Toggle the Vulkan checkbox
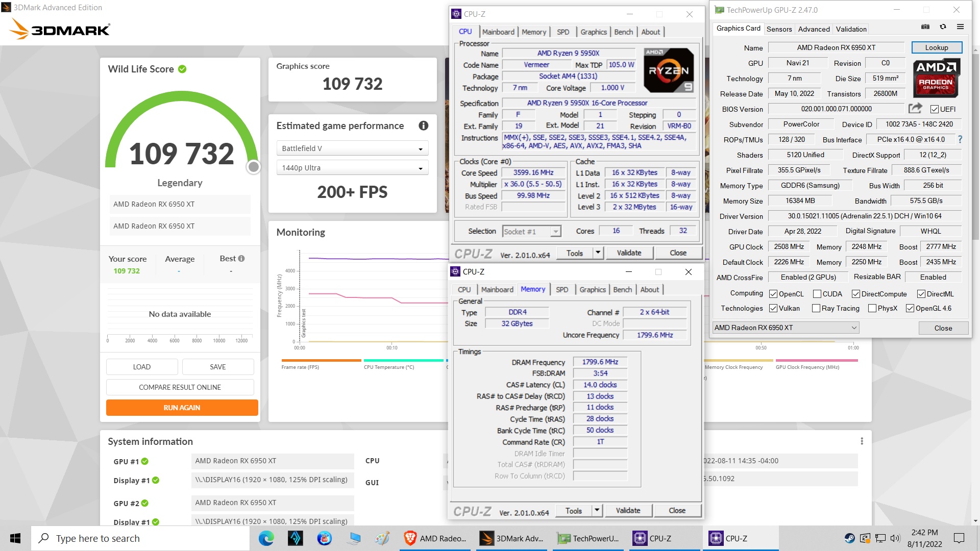Screen dimensions: 980x551 coord(773,308)
